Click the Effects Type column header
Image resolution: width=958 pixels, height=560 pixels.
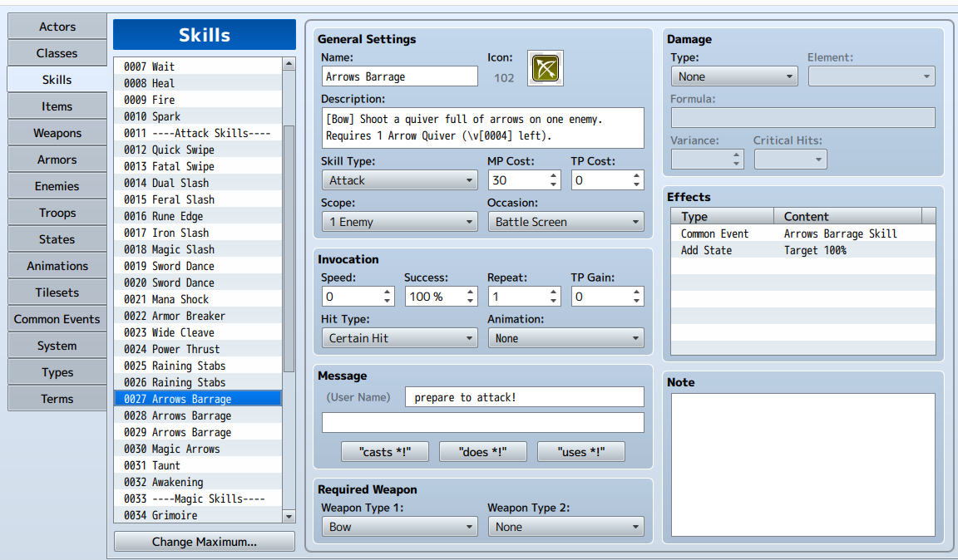tap(723, 216)
